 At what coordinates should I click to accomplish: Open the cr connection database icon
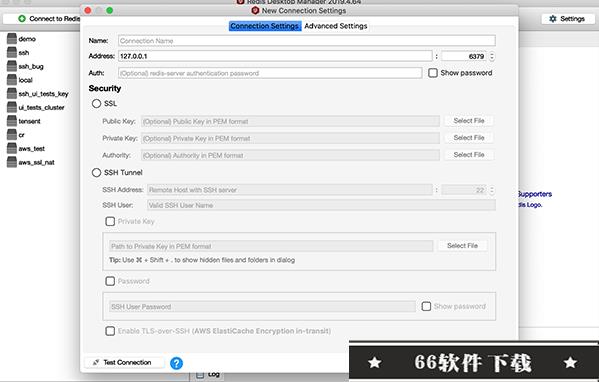pyautogui.click(x=12, y=135)
